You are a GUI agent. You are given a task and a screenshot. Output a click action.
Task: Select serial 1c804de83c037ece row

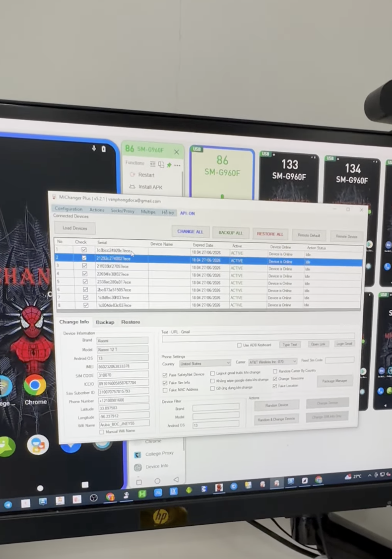point(208,305)
